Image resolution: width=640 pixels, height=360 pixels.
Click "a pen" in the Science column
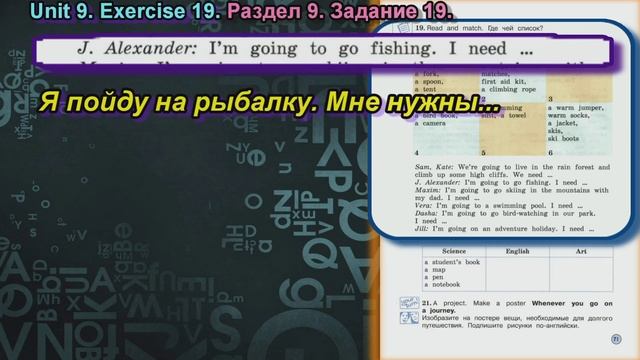tap(433, 277)
